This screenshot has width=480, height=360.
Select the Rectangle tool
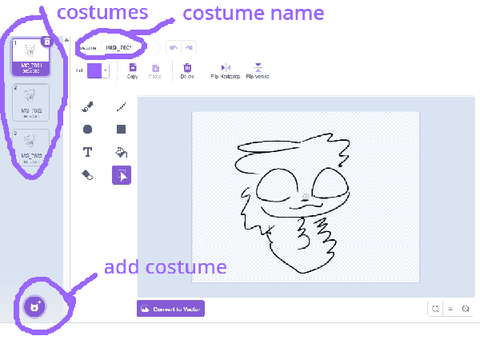tap(121, 129)
